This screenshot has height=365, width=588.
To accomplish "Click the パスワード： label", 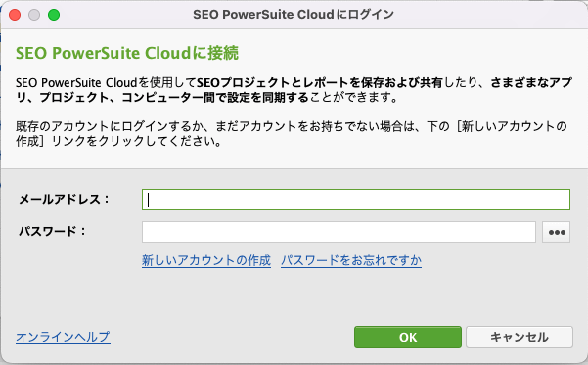I will point(53,231).
